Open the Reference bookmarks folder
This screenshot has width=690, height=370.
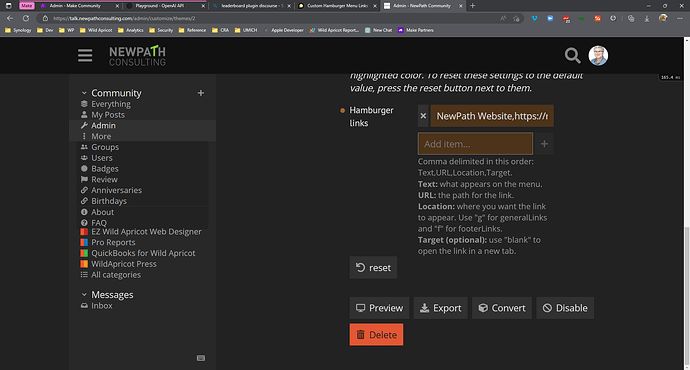(192, 30)
